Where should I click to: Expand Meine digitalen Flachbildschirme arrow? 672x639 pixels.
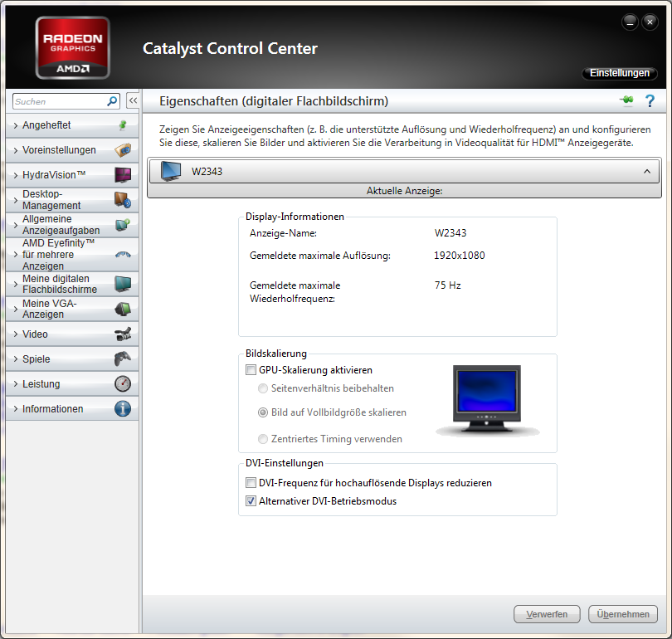click(16, 284)
